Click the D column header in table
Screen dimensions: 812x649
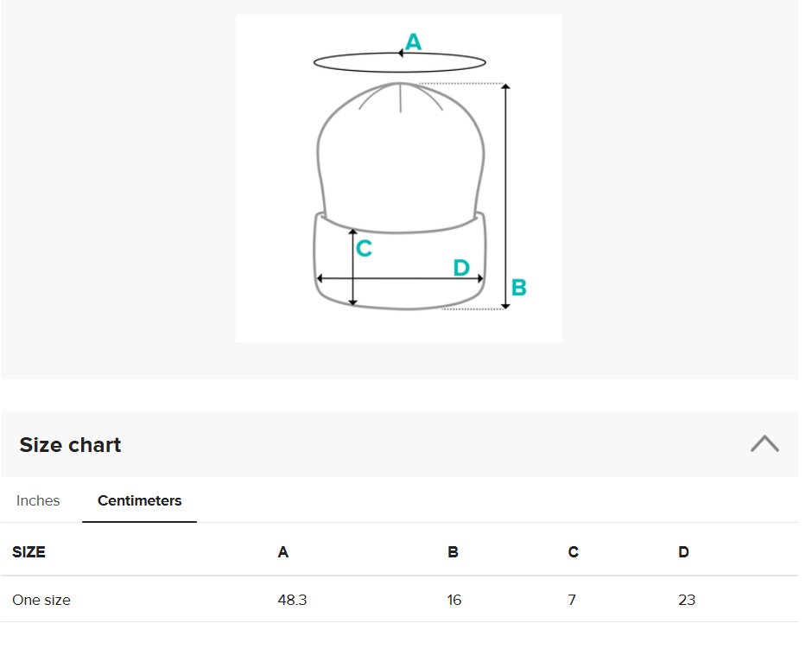683,552
